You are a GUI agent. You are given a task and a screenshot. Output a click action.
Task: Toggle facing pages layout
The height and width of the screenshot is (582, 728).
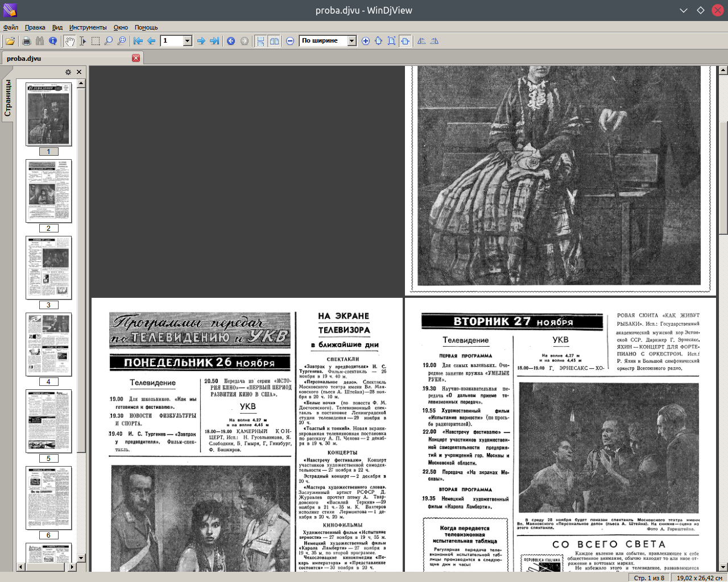tap(274, 41)
